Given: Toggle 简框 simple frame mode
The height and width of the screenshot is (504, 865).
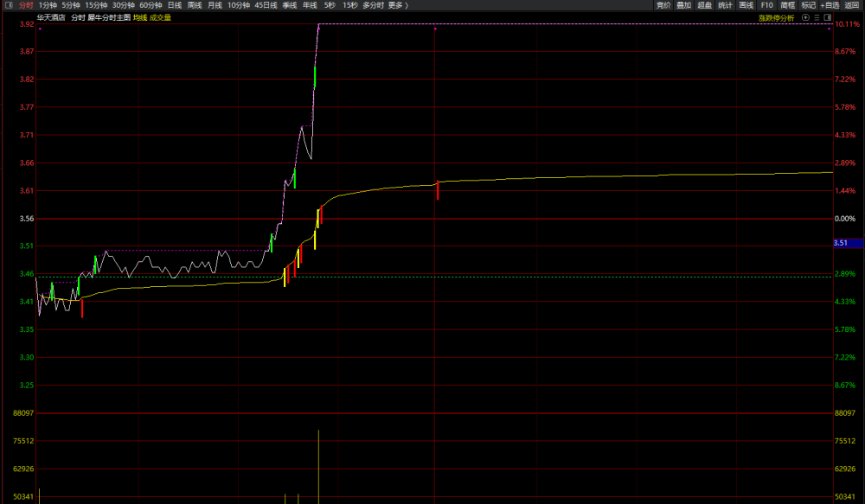Looking at the screenshot, I should point(788,5).
